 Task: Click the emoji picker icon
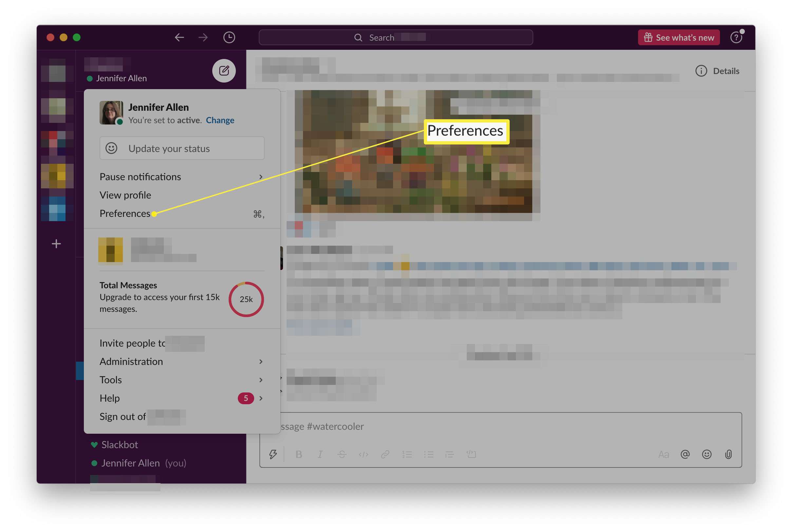pyautogui.click(x=707, y=455)
